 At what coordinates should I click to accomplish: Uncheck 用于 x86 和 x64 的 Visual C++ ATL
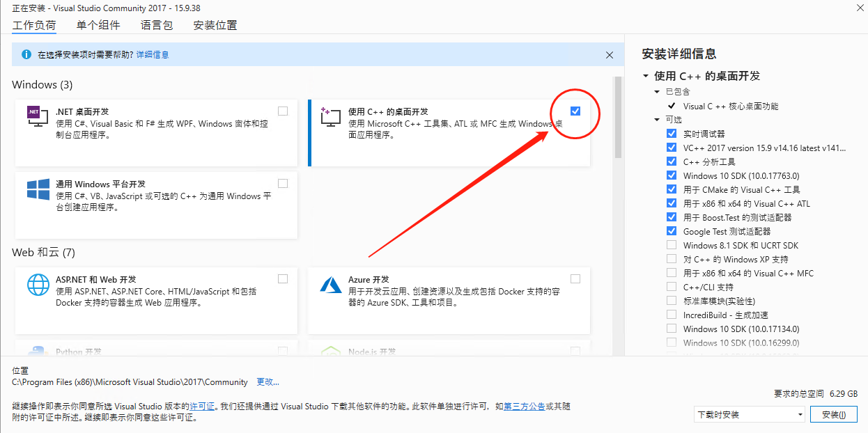tap(672, 203)
